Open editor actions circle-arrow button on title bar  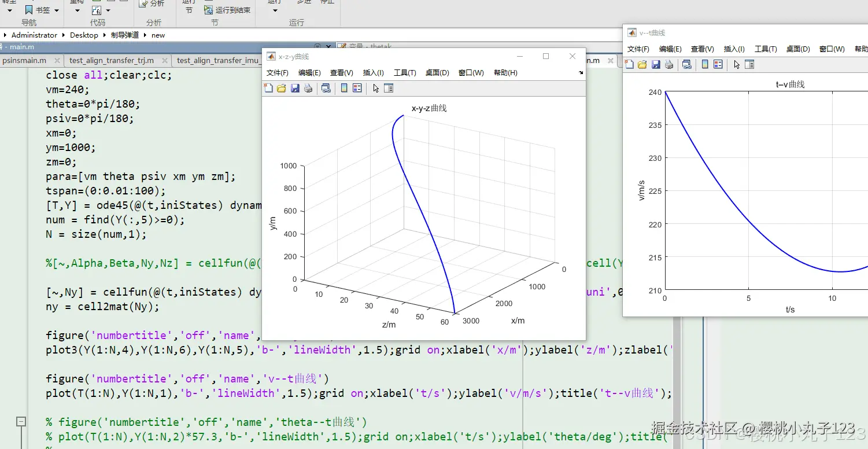pos(317,46)
